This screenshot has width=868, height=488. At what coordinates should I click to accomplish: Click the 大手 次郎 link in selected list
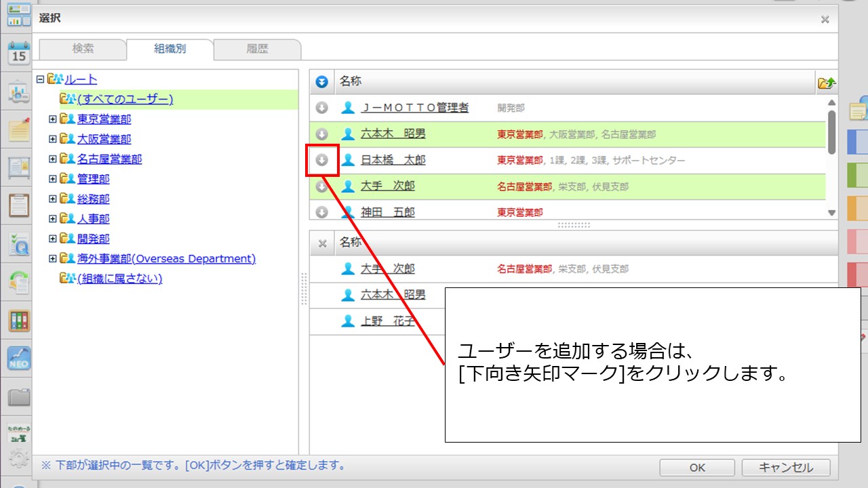[x=387, y=269]
